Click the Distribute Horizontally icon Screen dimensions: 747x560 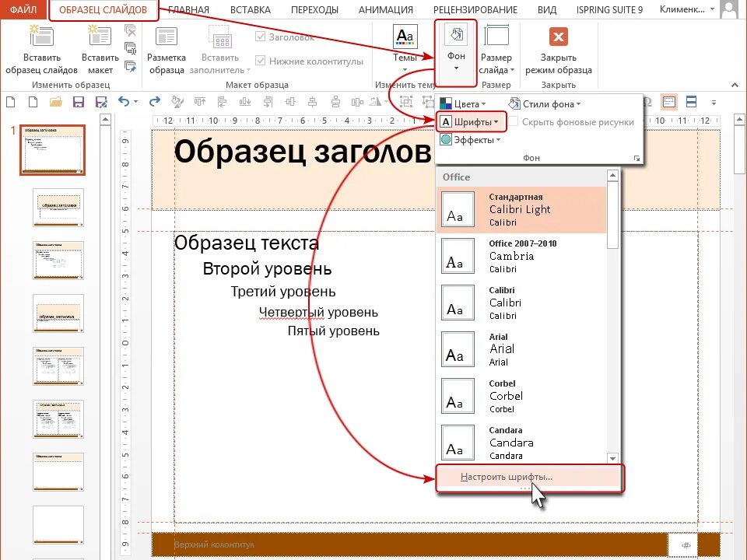click(357, 101)
